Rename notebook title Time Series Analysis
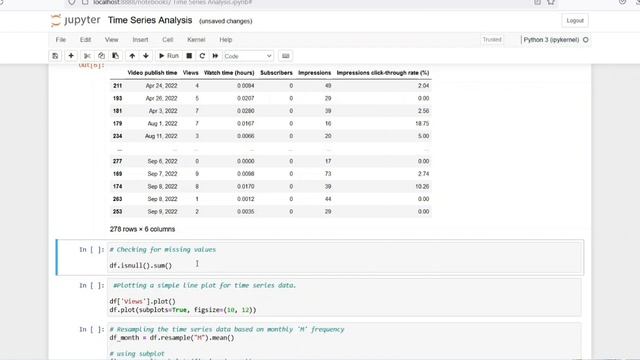Screen dimensions: 640x360 tap(150, 20)
